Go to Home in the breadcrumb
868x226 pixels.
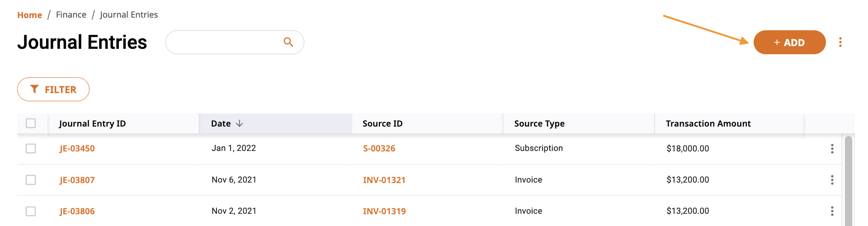coord(29,15)
